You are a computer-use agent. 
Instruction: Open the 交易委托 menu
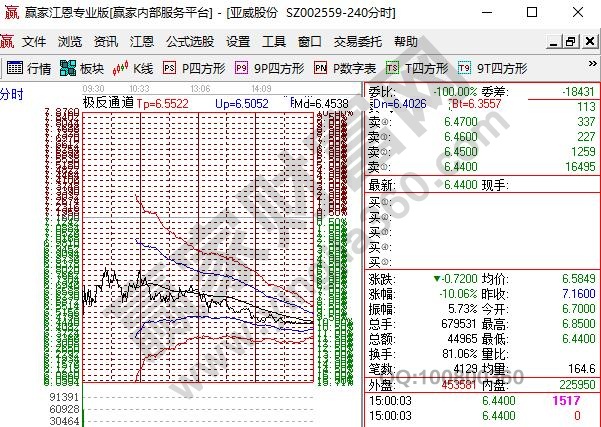[357, 42]
